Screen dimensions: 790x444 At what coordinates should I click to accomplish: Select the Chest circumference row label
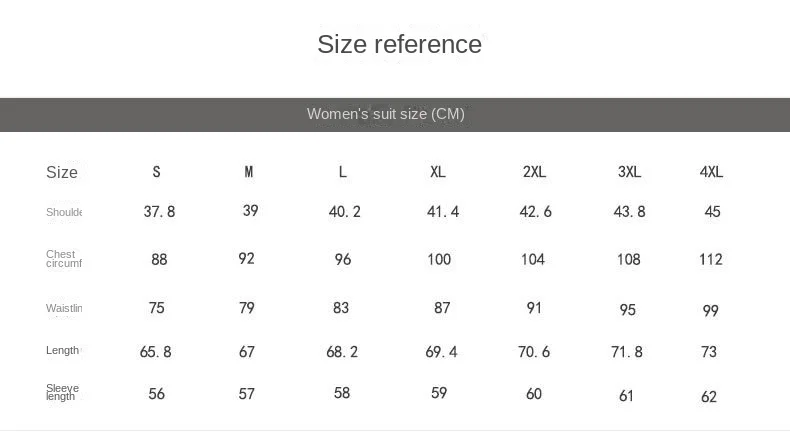(63, 259)
